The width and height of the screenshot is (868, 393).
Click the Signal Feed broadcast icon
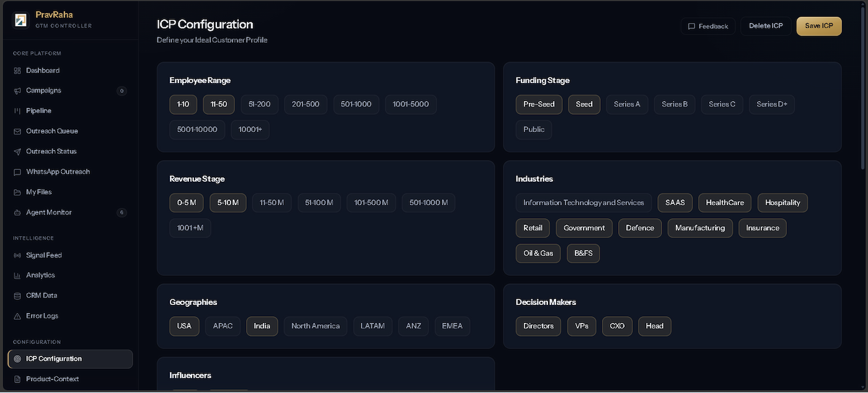point(17,255)
